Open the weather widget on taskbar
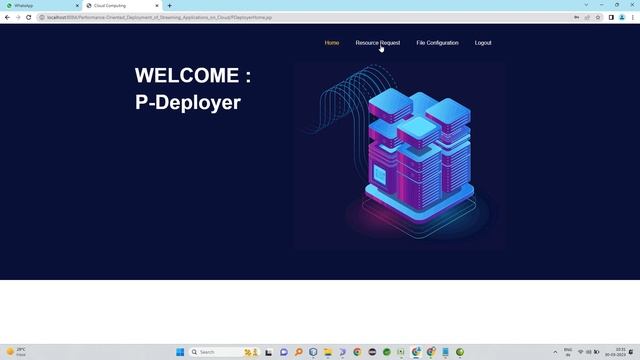The image size is (640, 360). point(16,352)
